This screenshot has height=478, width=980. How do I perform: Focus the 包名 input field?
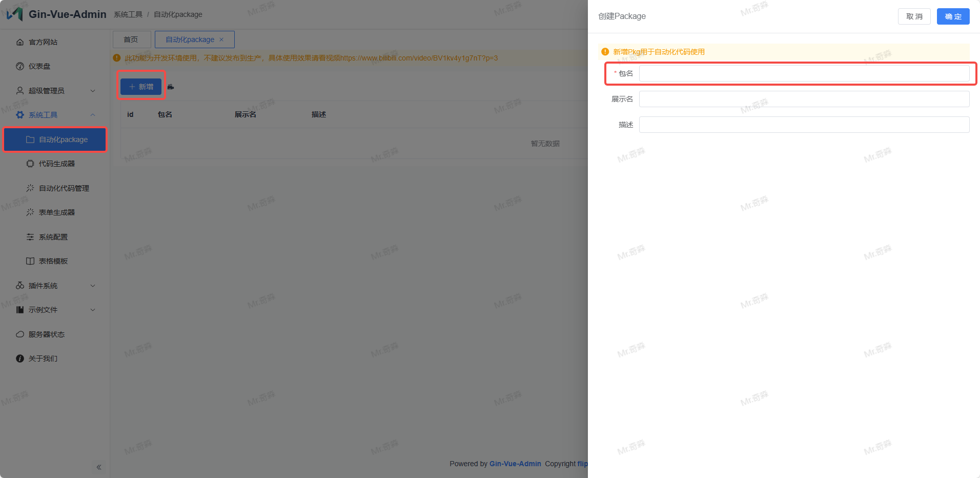(x=804, y=73)
